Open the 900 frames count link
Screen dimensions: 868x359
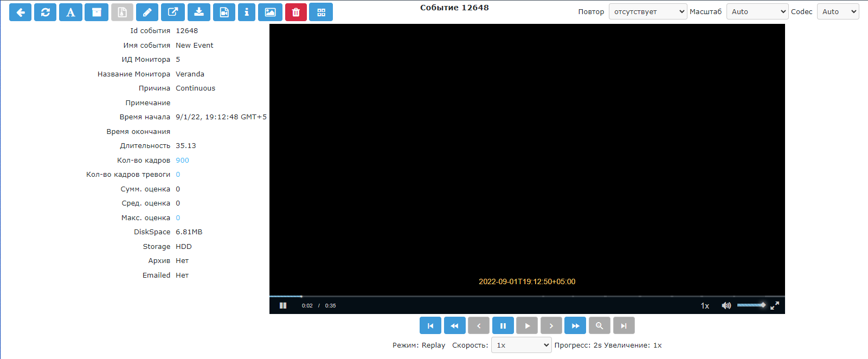tap(182, 161)
